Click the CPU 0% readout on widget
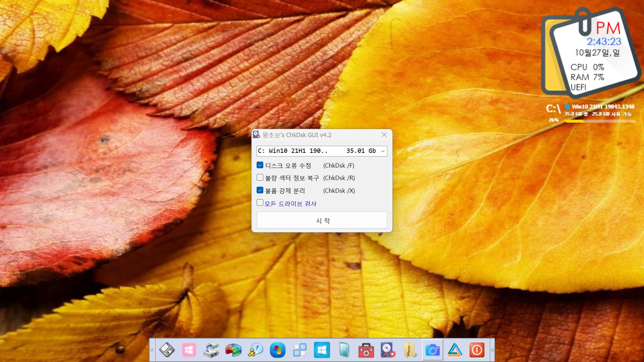The image size is (644, 362). pyautogui.click(x=587, y=67)
